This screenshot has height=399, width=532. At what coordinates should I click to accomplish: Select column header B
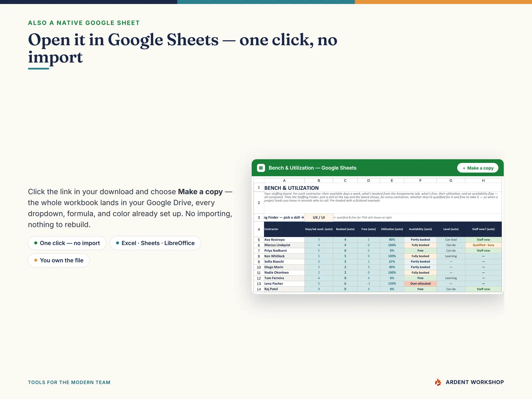[x=319, y=181]
